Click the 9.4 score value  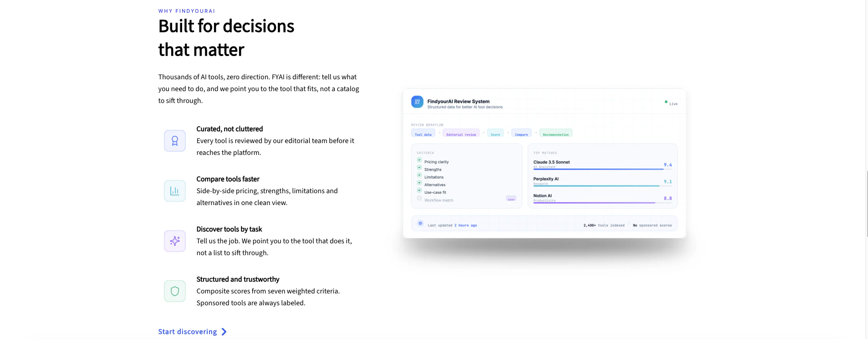pos(668,165)
